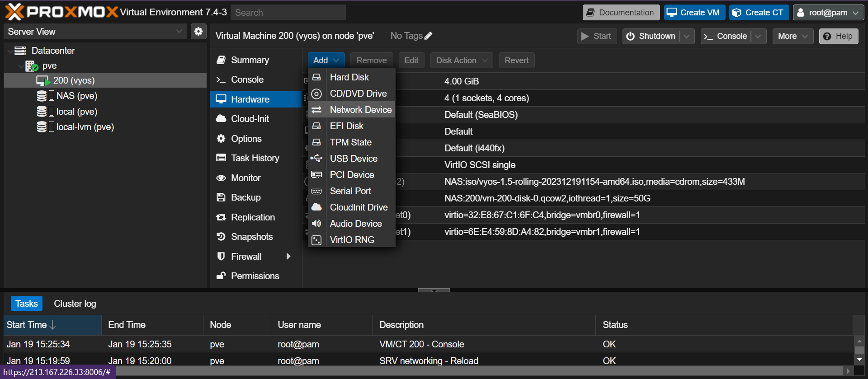Click the Summary book icon
868x379 pixels.
(221, 60)
